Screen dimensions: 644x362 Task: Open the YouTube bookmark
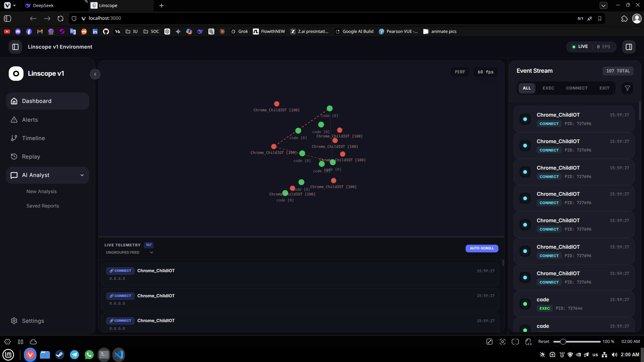(7, 32)
